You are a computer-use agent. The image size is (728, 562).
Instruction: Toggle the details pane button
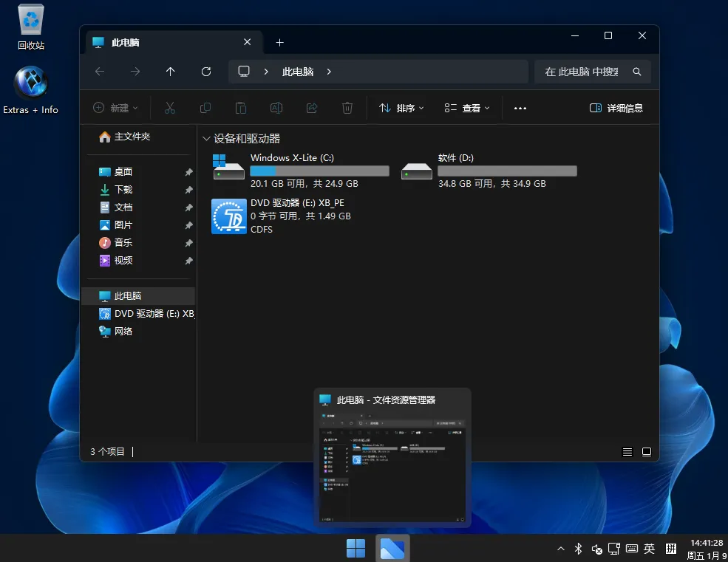click(616, 108)
